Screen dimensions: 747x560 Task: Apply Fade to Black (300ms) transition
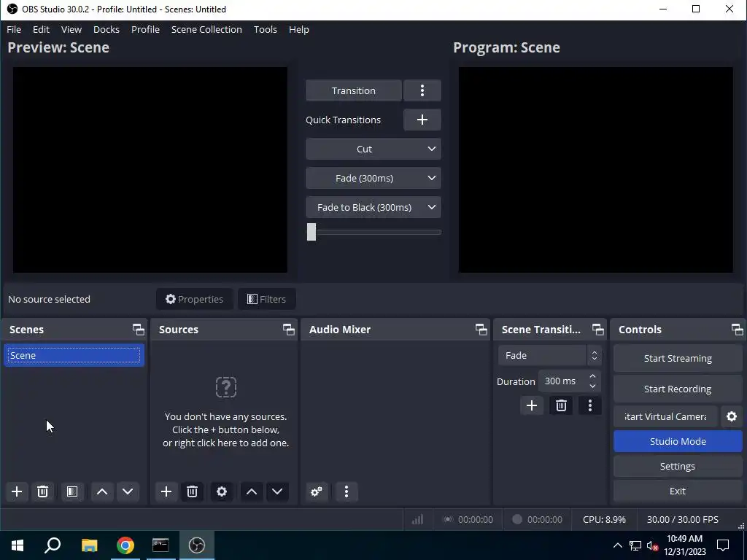click(365, 207)
